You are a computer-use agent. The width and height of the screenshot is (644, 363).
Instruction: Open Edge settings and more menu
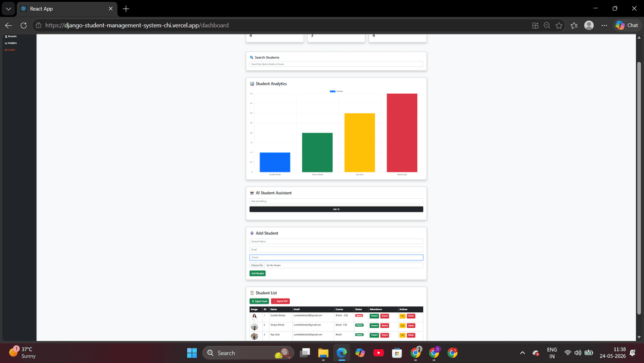[x=604, y=25]
